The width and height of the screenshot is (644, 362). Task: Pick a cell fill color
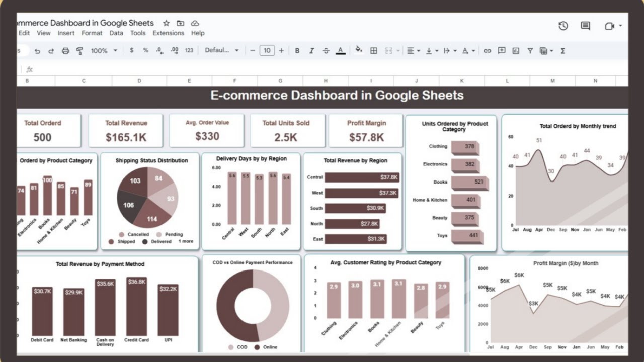pos(359,50)
